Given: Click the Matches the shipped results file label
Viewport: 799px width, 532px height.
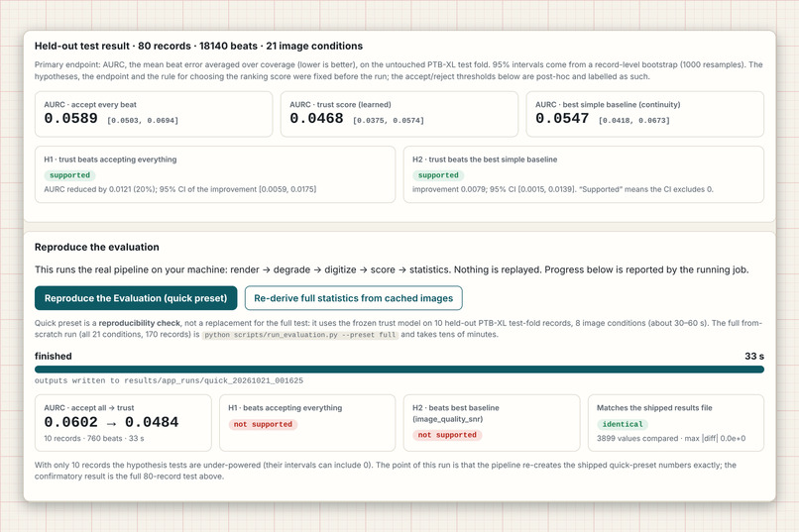Looking at the screenshot, I should pos(654,408).
